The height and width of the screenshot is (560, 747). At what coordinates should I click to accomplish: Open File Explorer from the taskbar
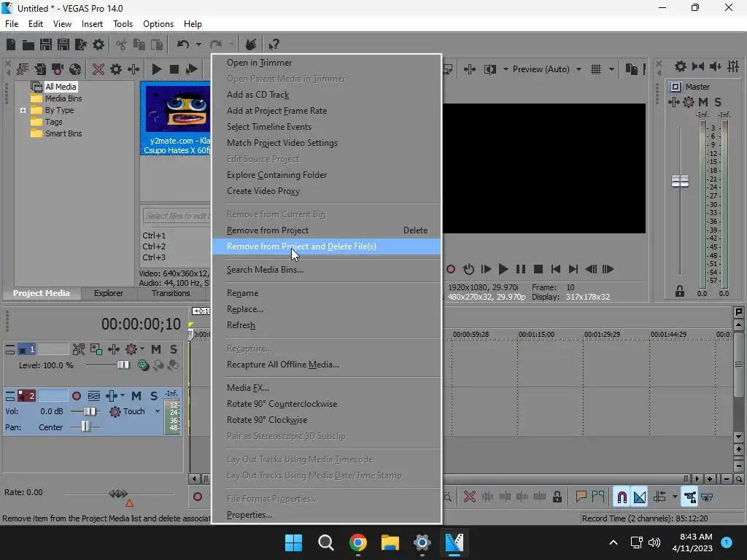(x=390, y=542)
